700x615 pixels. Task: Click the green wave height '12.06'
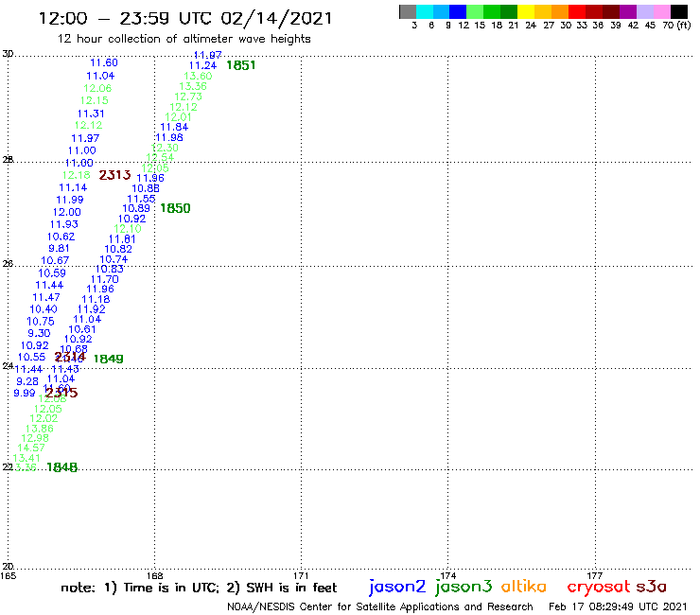click(97, 88)
